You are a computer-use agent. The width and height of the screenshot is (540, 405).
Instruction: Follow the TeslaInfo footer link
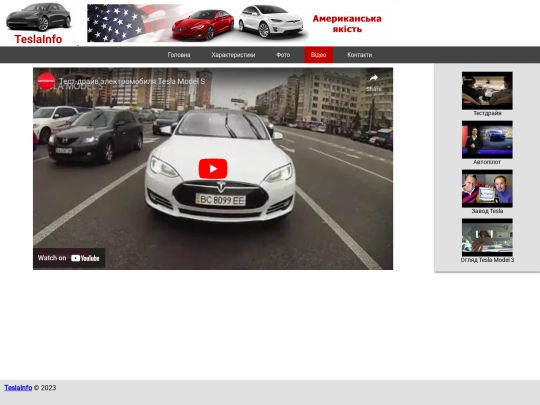coord(18,388)
